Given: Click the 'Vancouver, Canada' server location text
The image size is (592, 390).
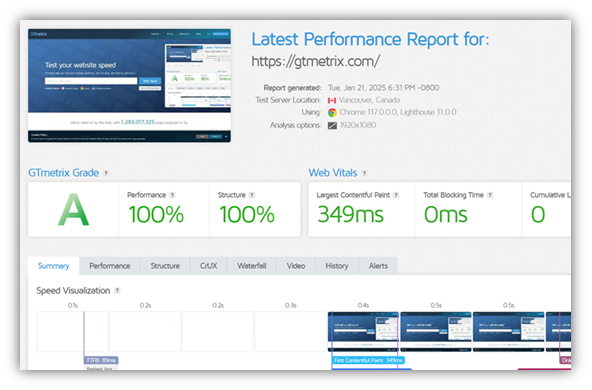Looking at the screenshot, I should pos(369,100).
